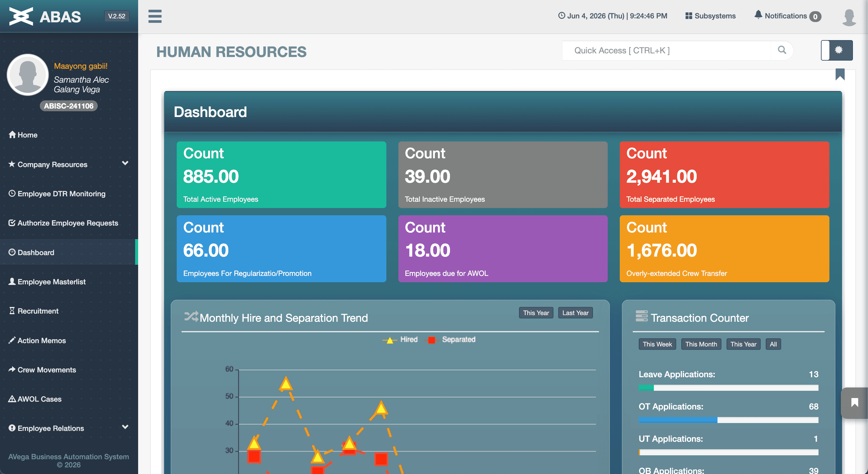Viewport: 868px width, 474px height.
Task: Click the Employee DTR Monitoring clock icon
Action: (x=12, y=193)
